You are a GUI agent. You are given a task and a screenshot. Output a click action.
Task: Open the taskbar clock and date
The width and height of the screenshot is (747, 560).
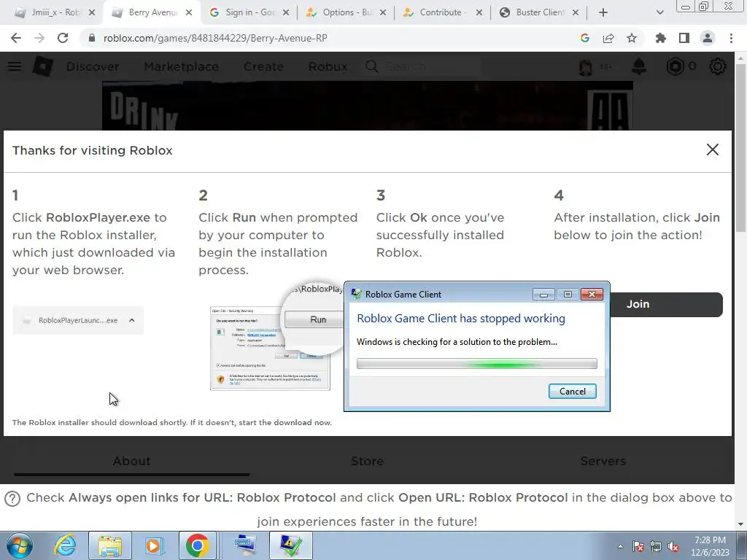710,546
